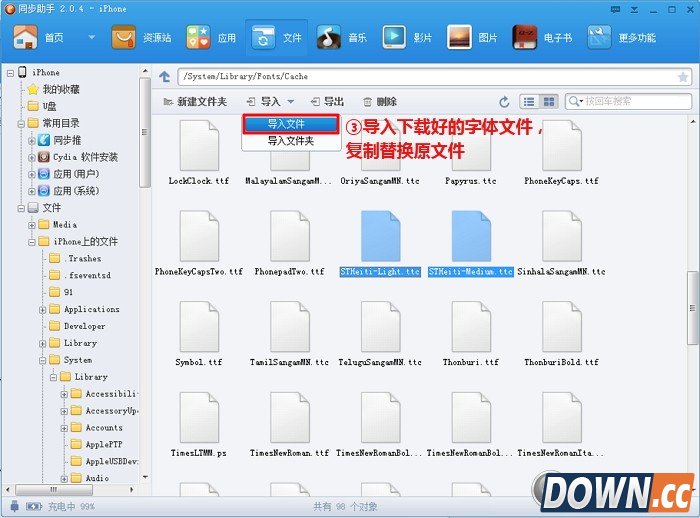Choose 导入文件 from the import menu
The width and height of the screenshot is (700, 518).
click(x=291, y=124)
